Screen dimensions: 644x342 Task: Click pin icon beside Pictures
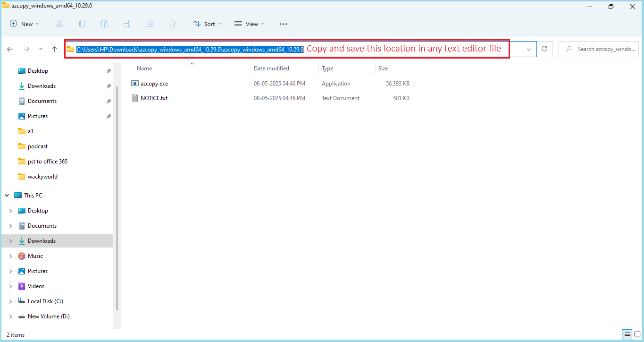pyautogui.click(x=109, y=116)
